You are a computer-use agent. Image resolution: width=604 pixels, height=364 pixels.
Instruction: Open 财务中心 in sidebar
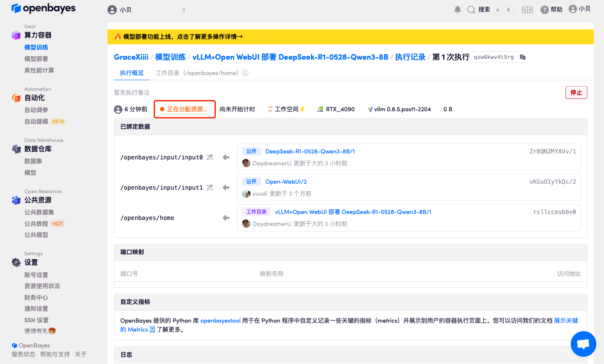click(x=36, y=298)
